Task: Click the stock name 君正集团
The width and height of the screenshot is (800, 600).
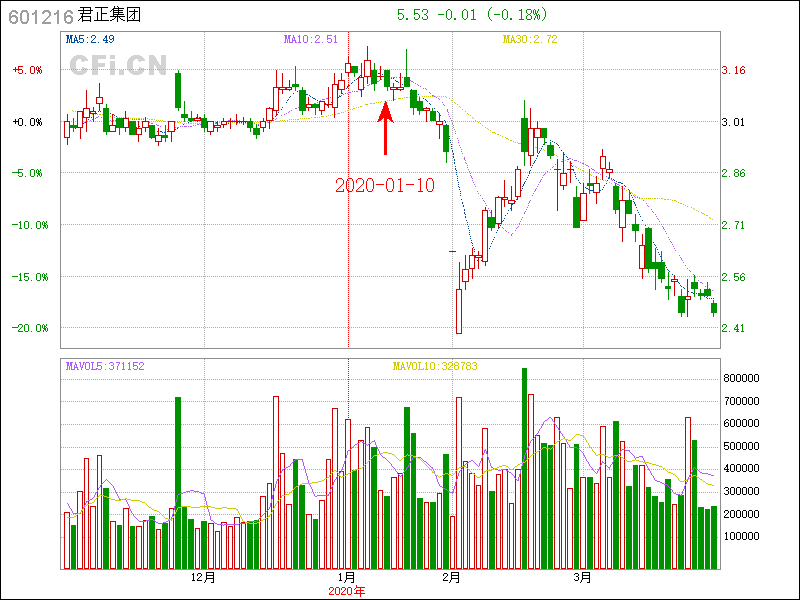Action: pos(109,16)
